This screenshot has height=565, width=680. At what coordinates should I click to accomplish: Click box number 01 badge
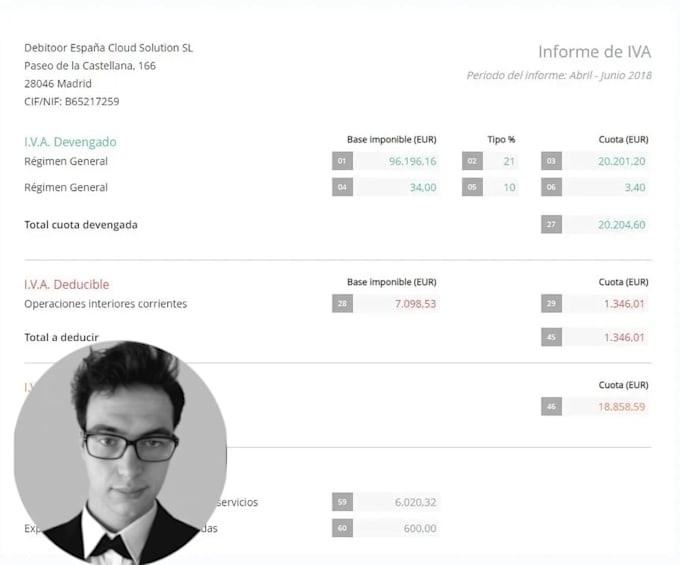(x=342, y=161)
